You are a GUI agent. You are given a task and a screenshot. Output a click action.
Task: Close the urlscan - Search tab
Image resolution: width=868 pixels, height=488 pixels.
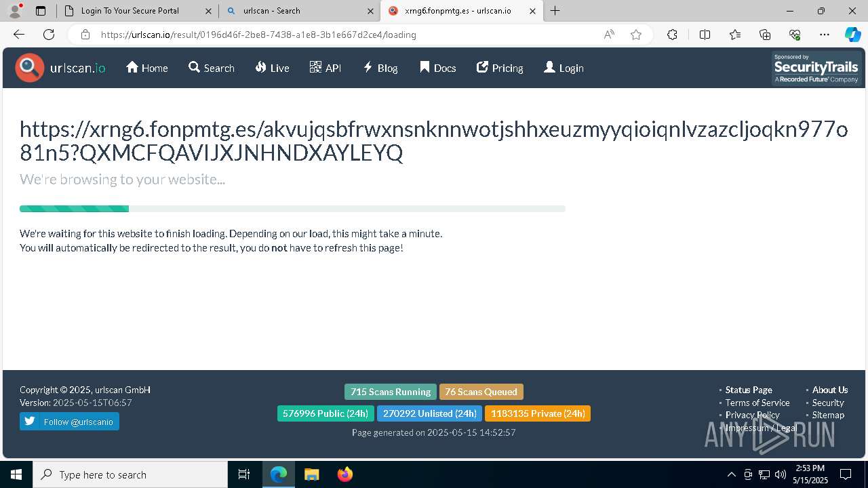pos(370,11)
